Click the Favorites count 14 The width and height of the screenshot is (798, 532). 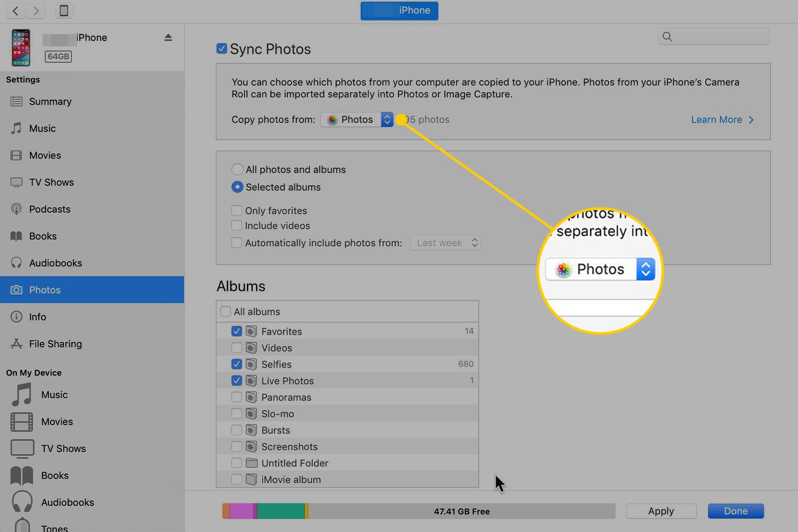469,331
